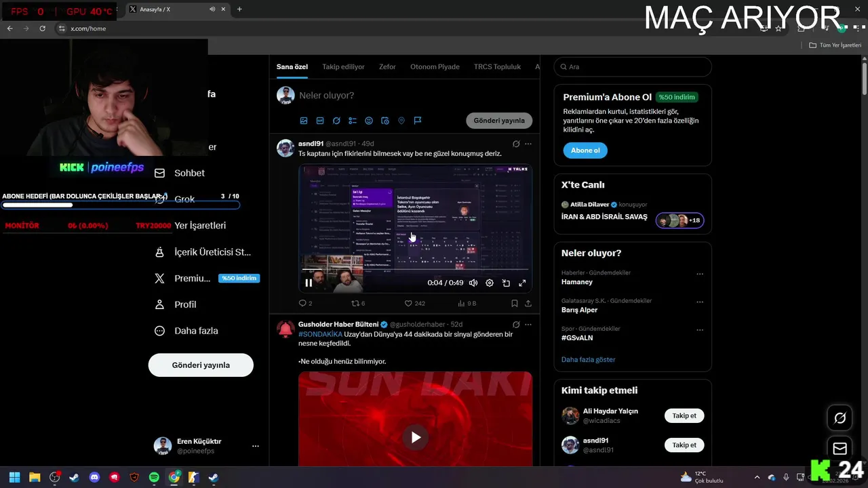Bookmark asndl91's post
Image resolution: width=868 pixels, height=488 pixels.
tap(515, 304)
